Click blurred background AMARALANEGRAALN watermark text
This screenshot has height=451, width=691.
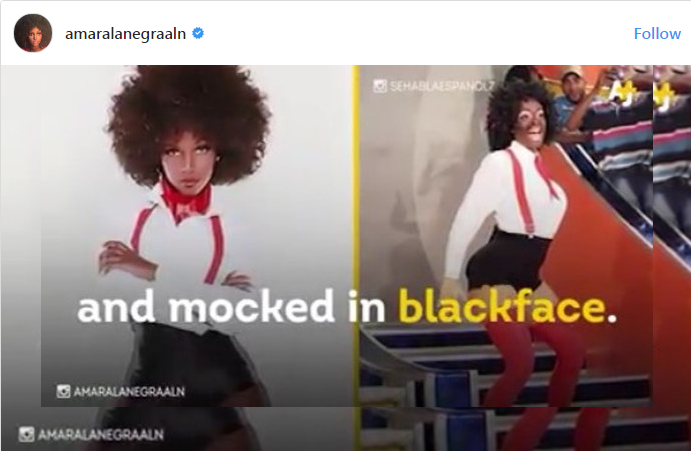101,435
